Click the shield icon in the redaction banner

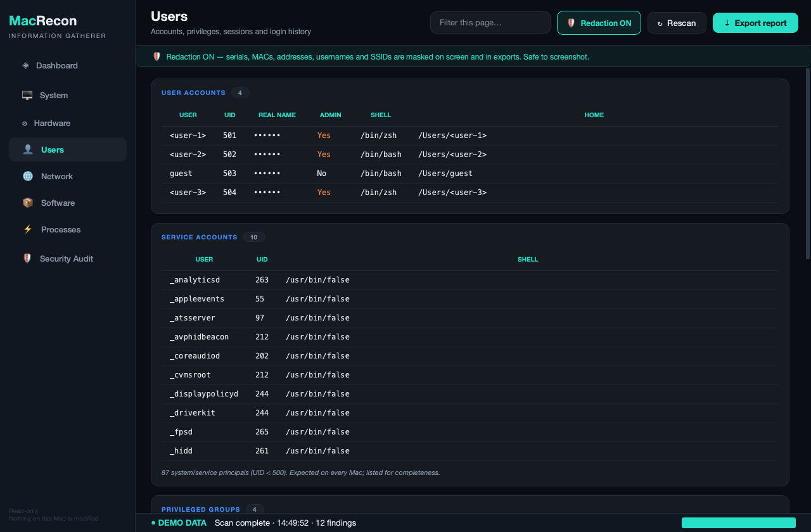click(x=157, y=56)
